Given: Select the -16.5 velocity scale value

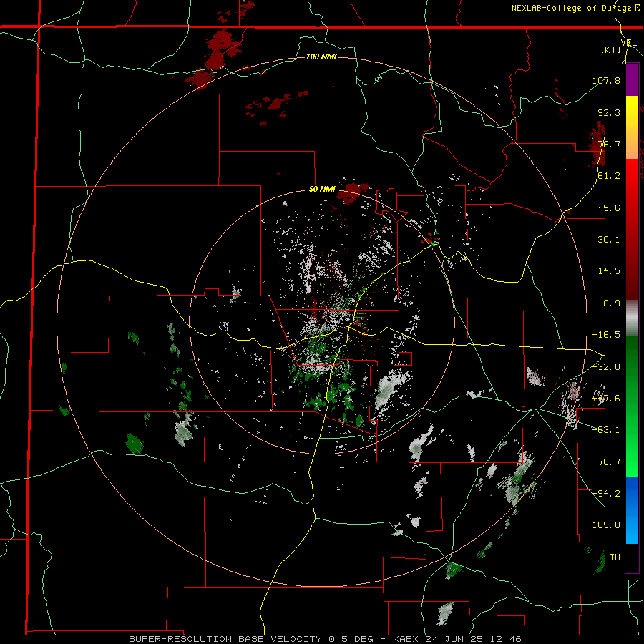Looking at the screenshot, I should (x=606, y=335).
